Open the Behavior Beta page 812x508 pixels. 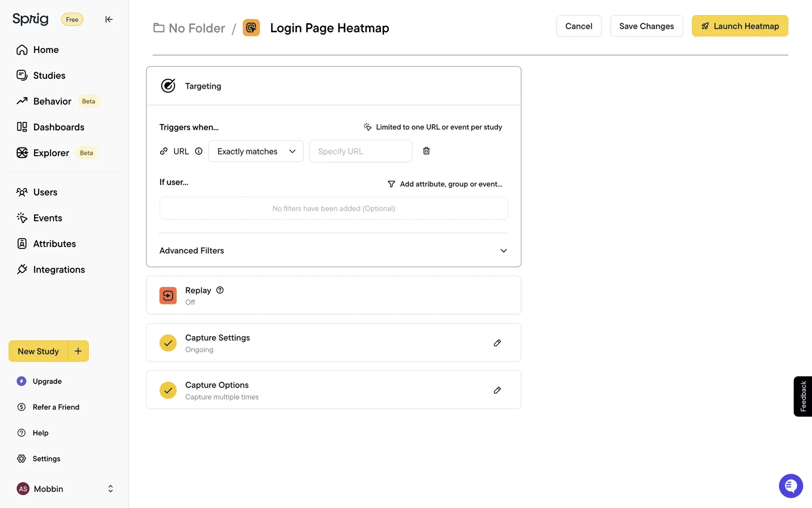[x=52, y=102]
